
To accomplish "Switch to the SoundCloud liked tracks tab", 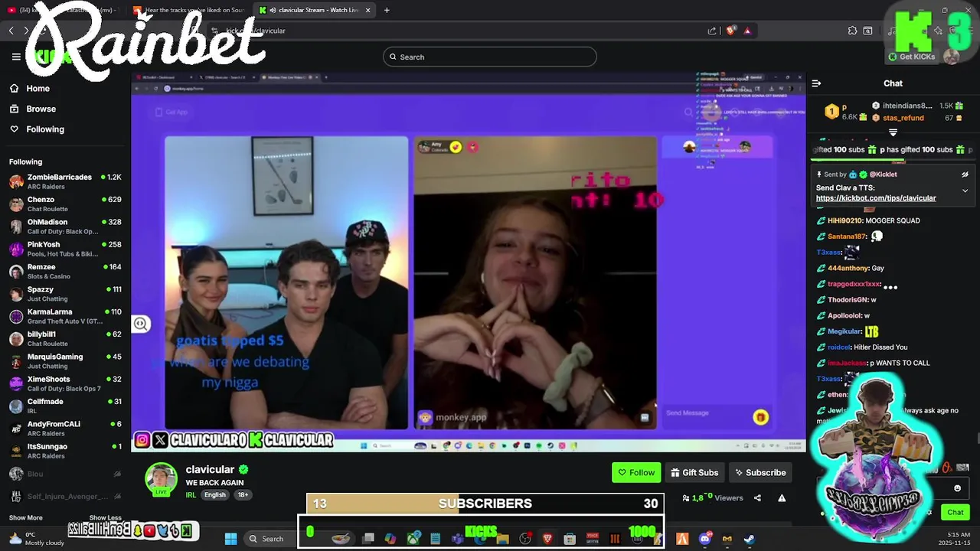I will [188, 10].
